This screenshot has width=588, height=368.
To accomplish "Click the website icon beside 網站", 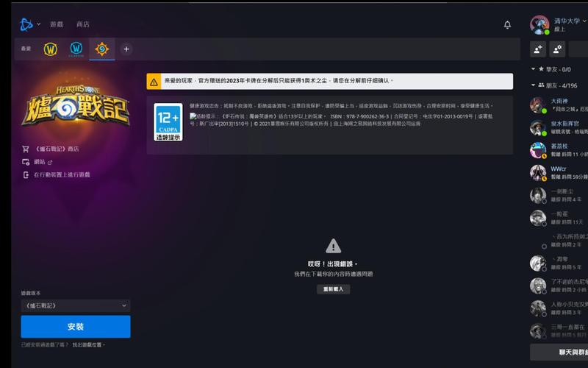I will (x=26, y=162).
